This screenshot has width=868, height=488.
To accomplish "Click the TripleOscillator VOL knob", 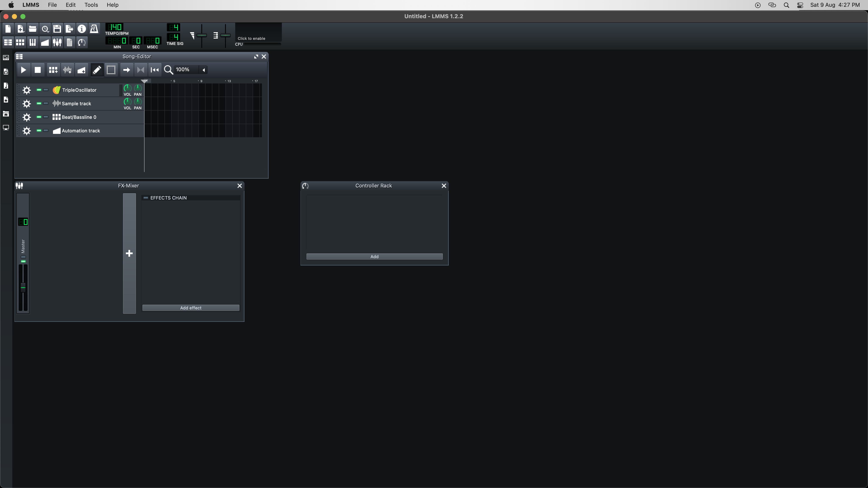I will pyautogui.click(x=127, y=88).
